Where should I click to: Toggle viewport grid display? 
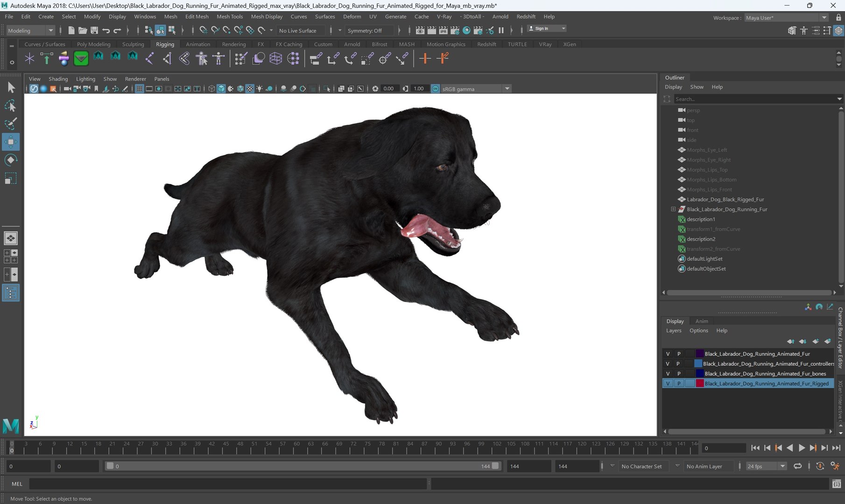(x=139, y=89)
